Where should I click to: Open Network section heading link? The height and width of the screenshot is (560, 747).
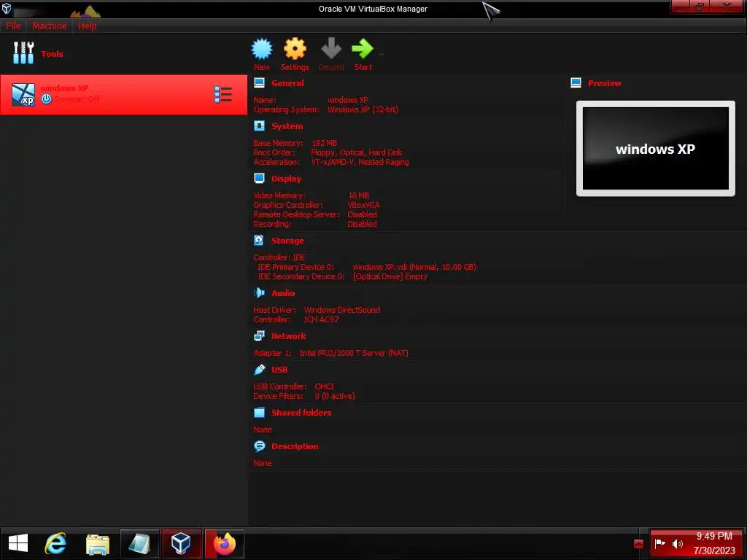click(x=289, y=335)
